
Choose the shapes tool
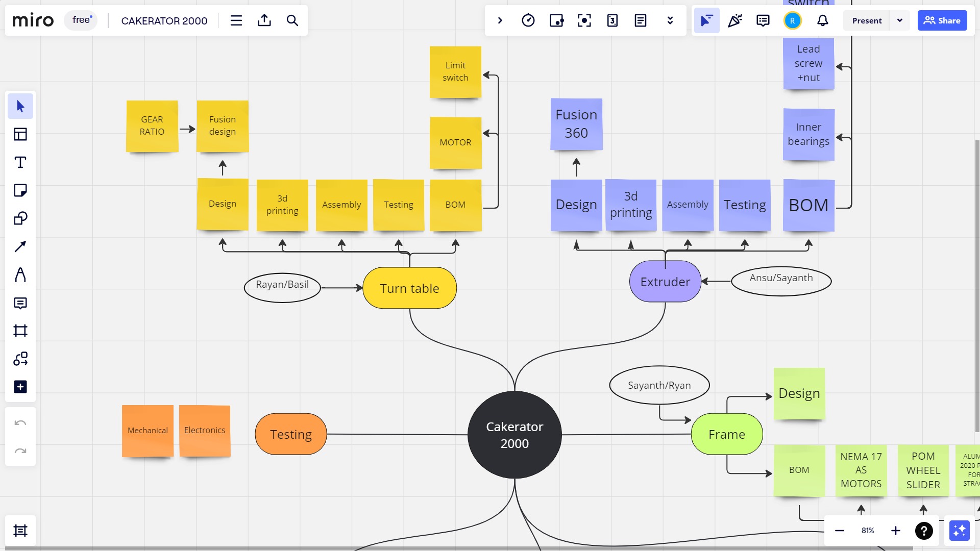pos(20,218)
